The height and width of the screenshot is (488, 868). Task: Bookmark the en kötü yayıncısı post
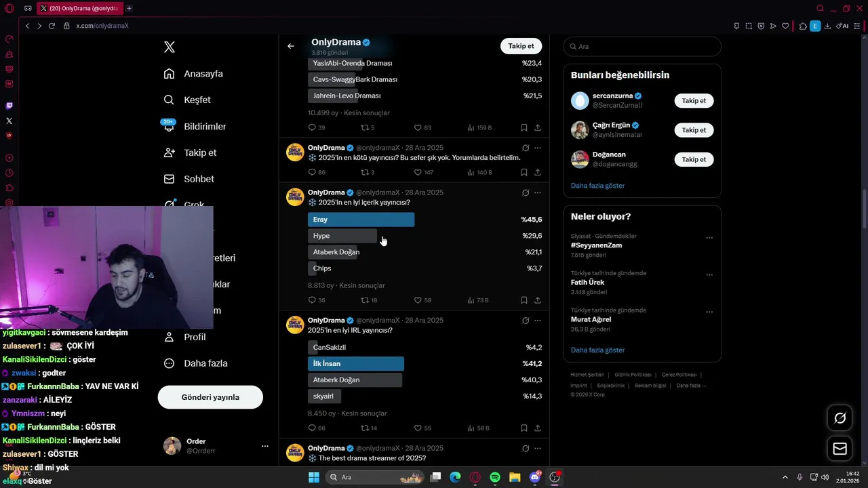524,173
